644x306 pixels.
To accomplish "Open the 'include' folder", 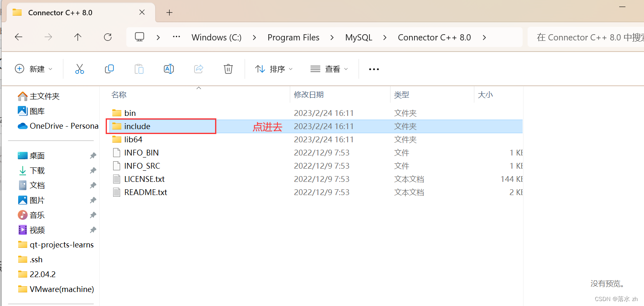I will tap(137, 126).
